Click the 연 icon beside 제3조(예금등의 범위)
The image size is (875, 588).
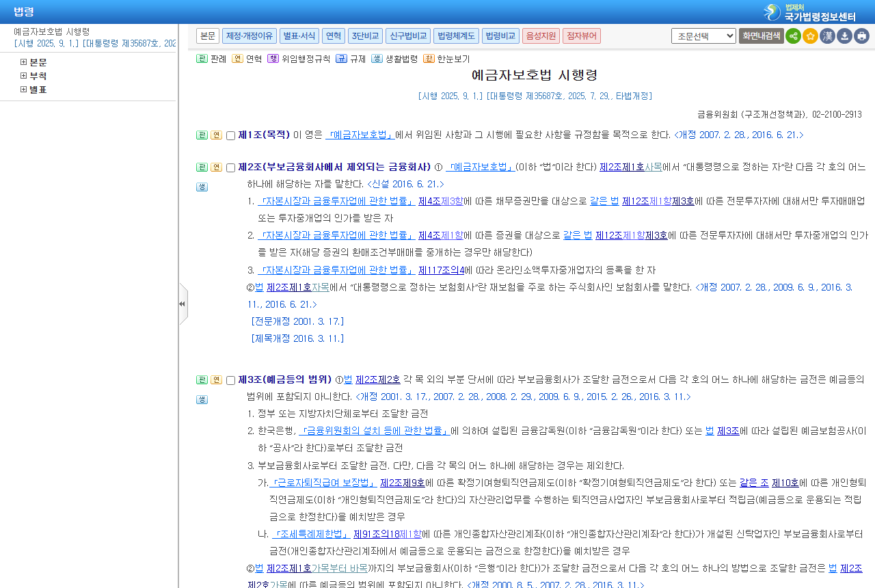(216, 379)
